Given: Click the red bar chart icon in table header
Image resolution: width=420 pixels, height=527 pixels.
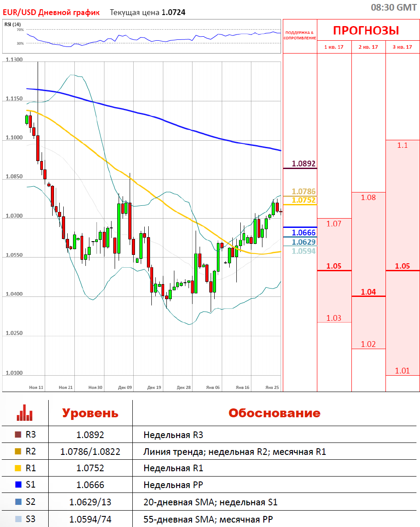Looking at the screenshot, I should [24, 412].
